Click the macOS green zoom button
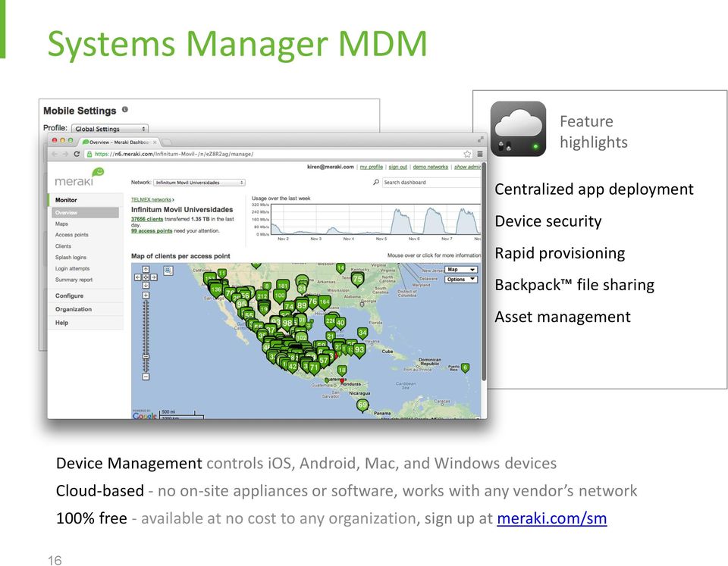Screen dimensions: 728x566 click(71, 140)
